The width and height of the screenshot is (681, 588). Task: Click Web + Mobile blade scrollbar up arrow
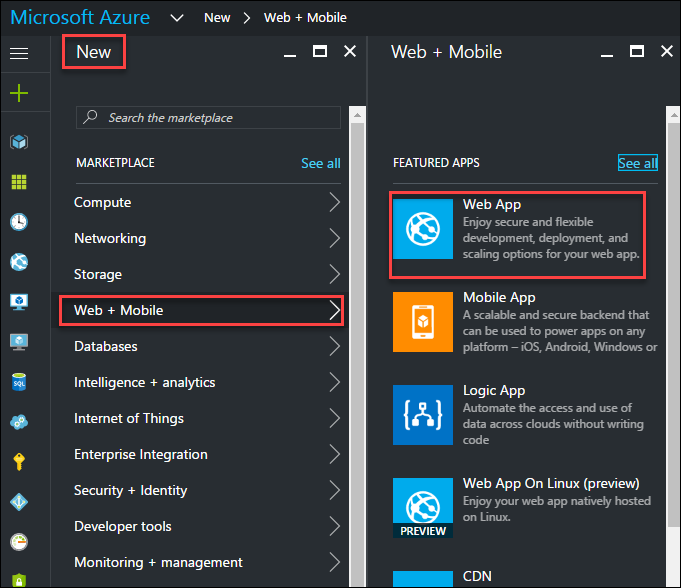point(674,115)
